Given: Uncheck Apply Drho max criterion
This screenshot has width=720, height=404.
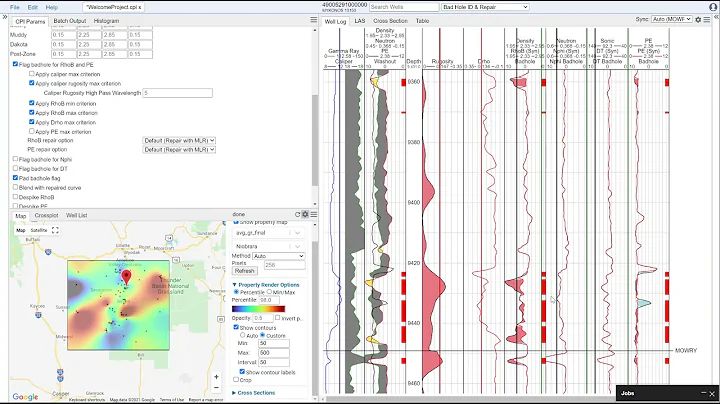Looking at the screenshot, I should 32,122.
